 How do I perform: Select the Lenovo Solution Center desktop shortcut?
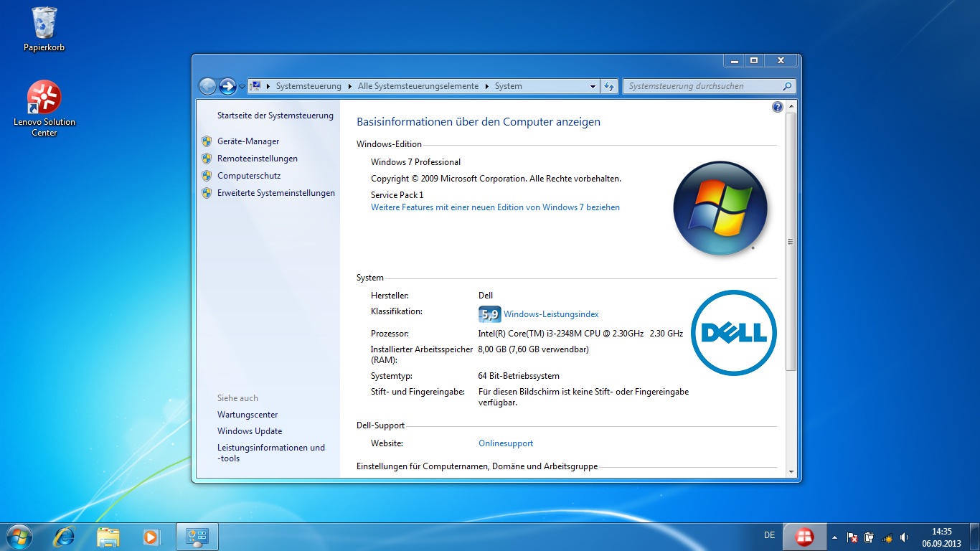click(44, 108)
